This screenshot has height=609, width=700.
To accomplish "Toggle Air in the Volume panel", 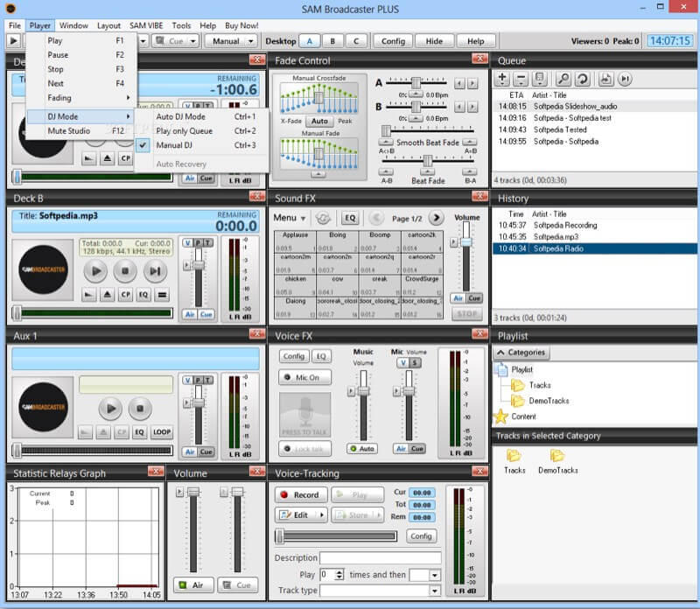I will tap(192, 584).
